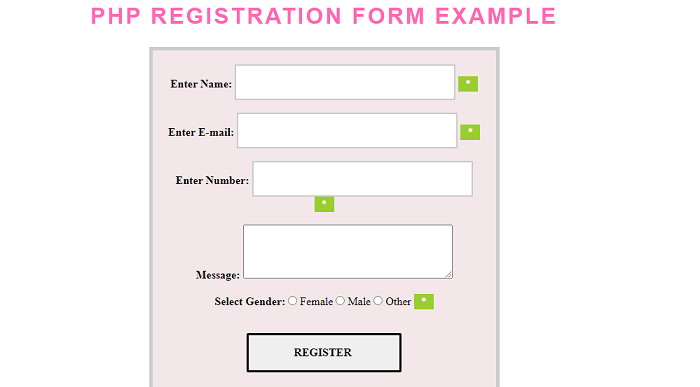The width and height of the screenshot is (700, 387).
Task: Choose the Other gender radio button
Action: [x=378, y=301]
